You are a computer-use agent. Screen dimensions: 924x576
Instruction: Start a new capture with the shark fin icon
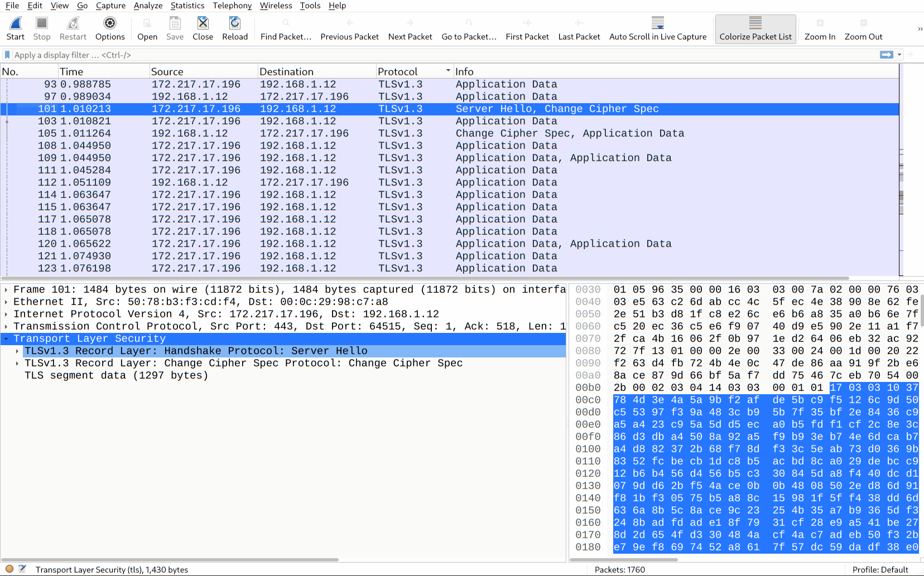16,28
